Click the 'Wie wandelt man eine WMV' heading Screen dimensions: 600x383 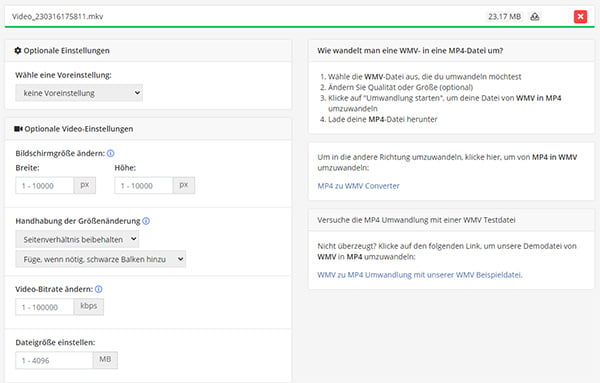pyautogui.click(x=410, y=51)
